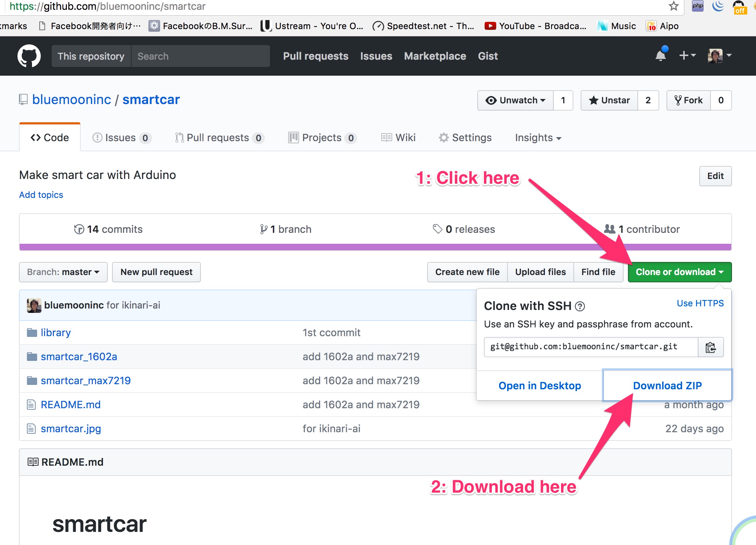Toggle watching with the Unwatch button
This screenshot has height=545, width=756.
click(x=516, y=100)
